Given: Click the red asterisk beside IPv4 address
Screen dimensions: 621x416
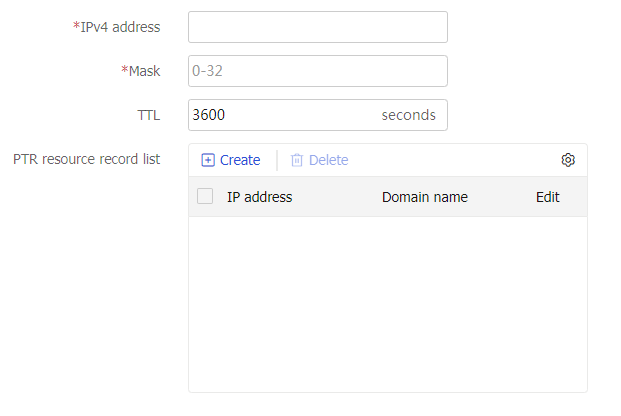Looking at the screenshot, I should [76, 26].
